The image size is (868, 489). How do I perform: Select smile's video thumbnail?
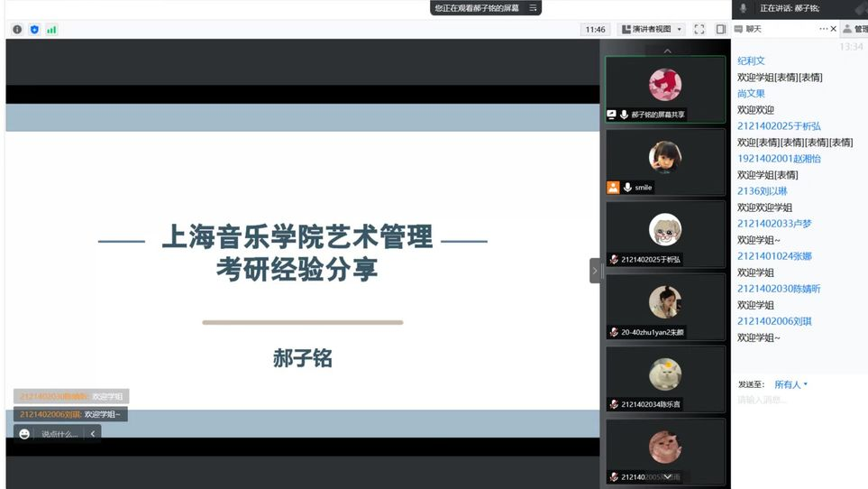point(665,162)
